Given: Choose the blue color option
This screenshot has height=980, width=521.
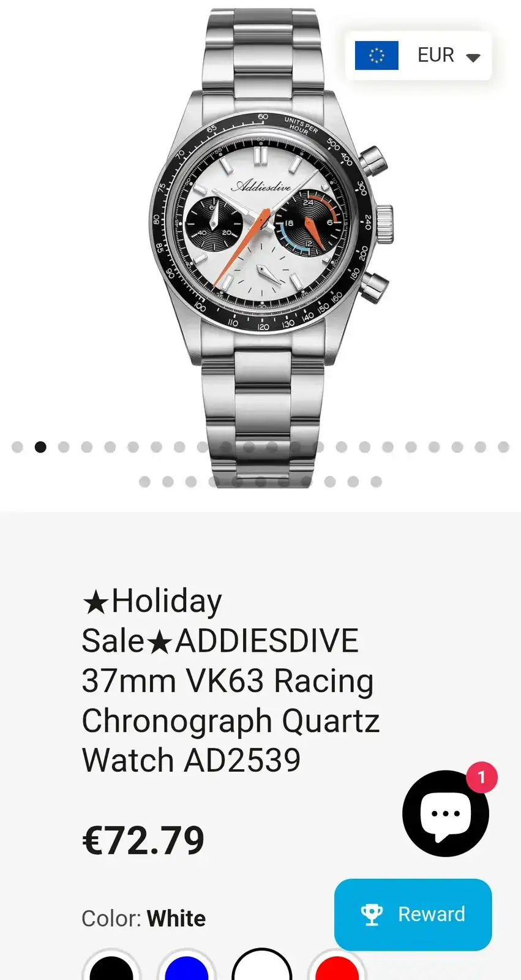Looking at the screenshot, I should click(187, 968).
